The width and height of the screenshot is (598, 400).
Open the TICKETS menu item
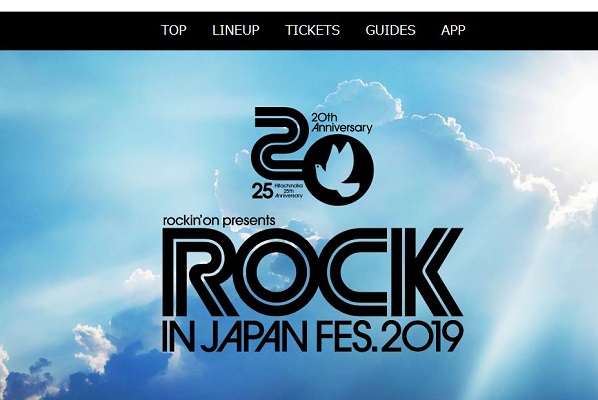click(312, 30)
